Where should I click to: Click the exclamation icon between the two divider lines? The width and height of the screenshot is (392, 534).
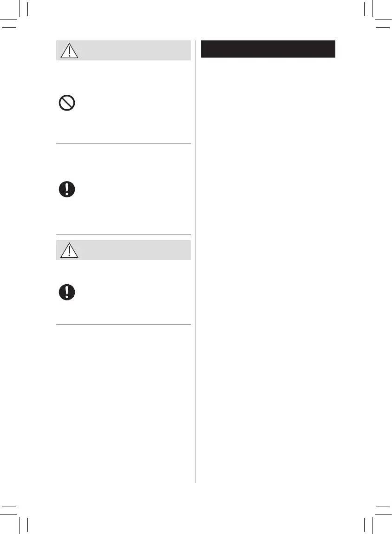[67, 189]
